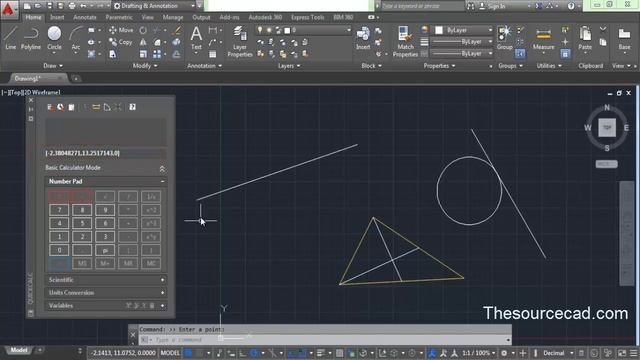Screen dimensions: 640x360
Task: Select the Erase tool icon
Action: click(x=177, y=30)
